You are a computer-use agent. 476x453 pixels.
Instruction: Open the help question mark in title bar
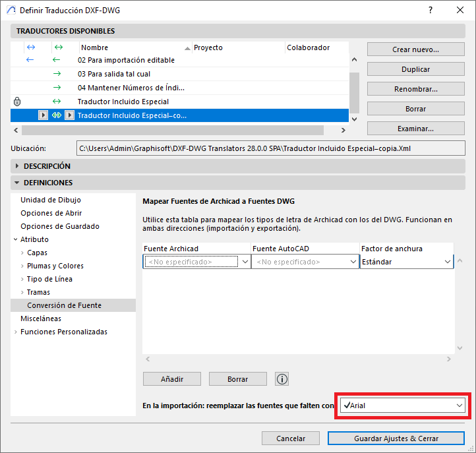click(x=430, y=11)
